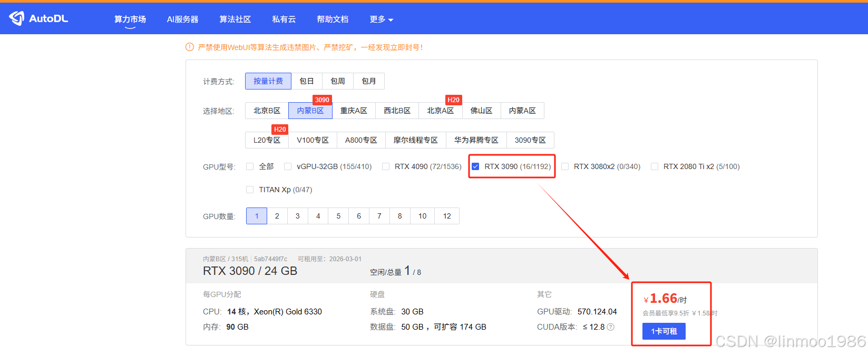Uncheck the RTX 3090 checkbox

point(475,166)
